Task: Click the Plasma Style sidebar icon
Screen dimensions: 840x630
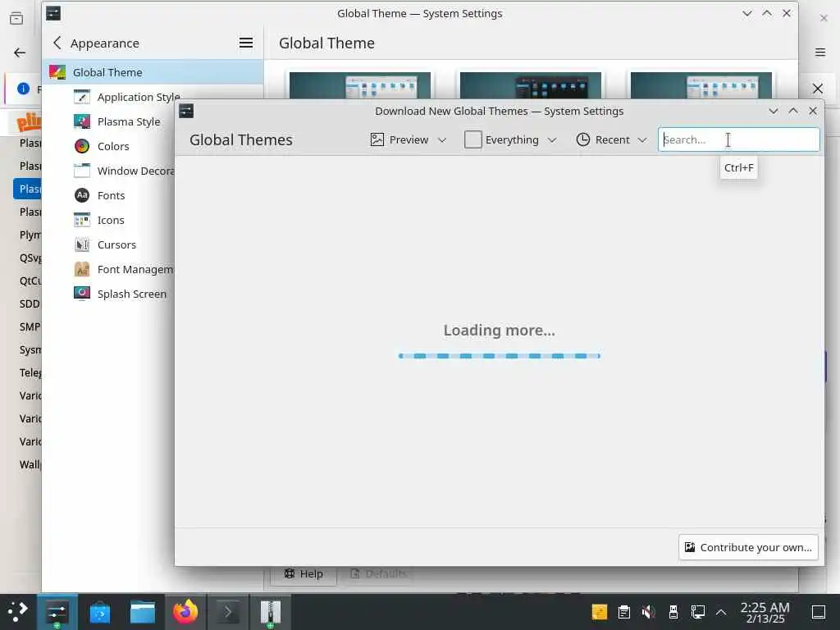Action: point(82,121)
